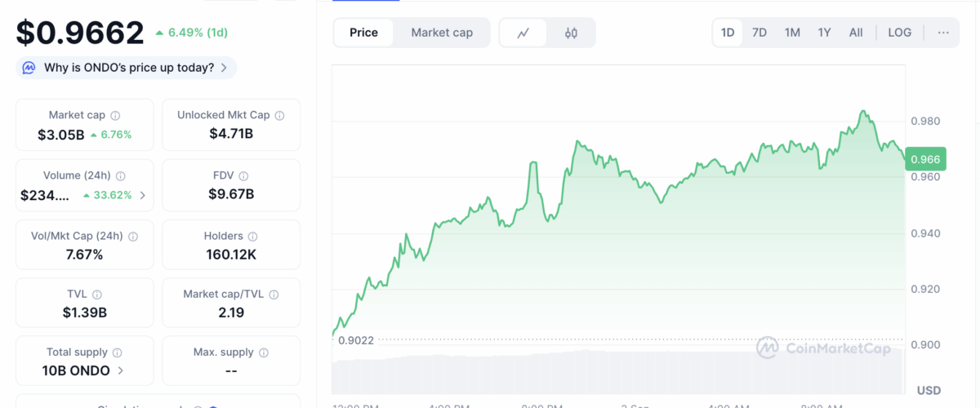Screen dimensions: 980x408
Task: Click the Volume (24h) info icon
Action: (x=121, y=176)
